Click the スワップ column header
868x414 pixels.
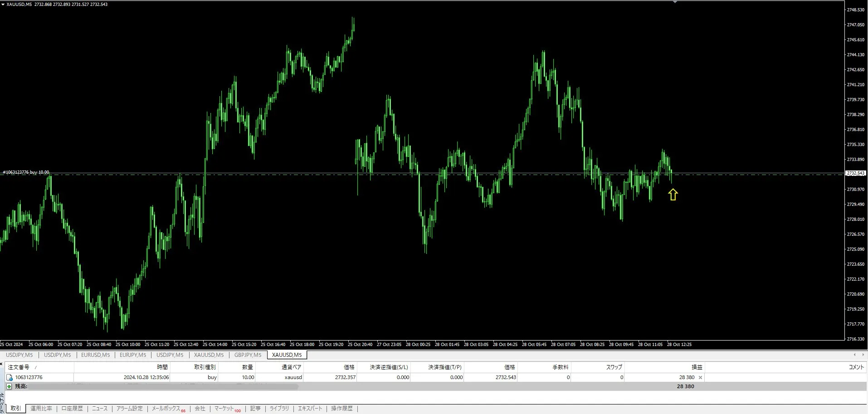pyautogui.click(x=598, y=367)
